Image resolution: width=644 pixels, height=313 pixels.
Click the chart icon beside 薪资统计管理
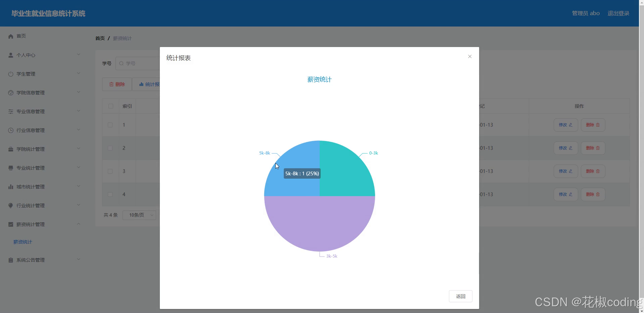click(x=11, y=224)
